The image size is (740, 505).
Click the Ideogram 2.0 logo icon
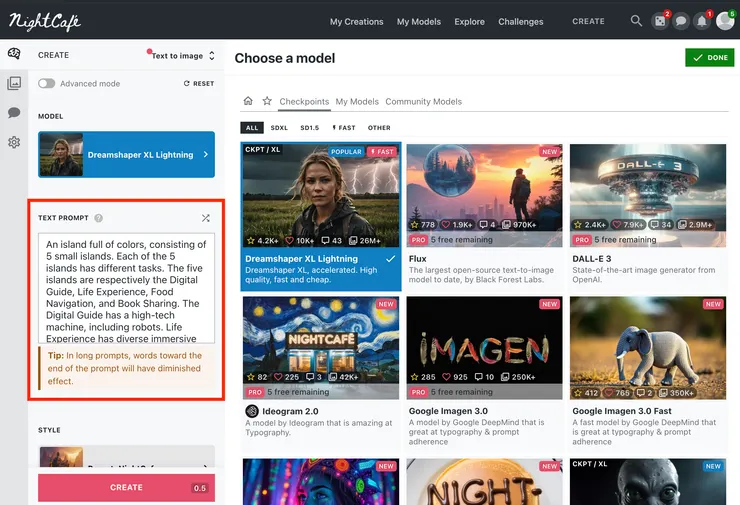pyautogui.click(x=252, y=411)
